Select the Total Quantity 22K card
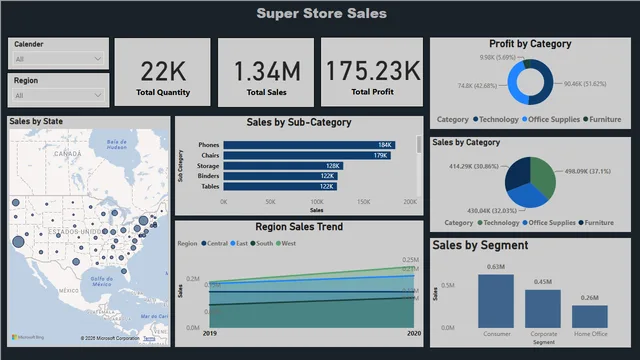This screenshot has width=640, height=360. [162, 72]
